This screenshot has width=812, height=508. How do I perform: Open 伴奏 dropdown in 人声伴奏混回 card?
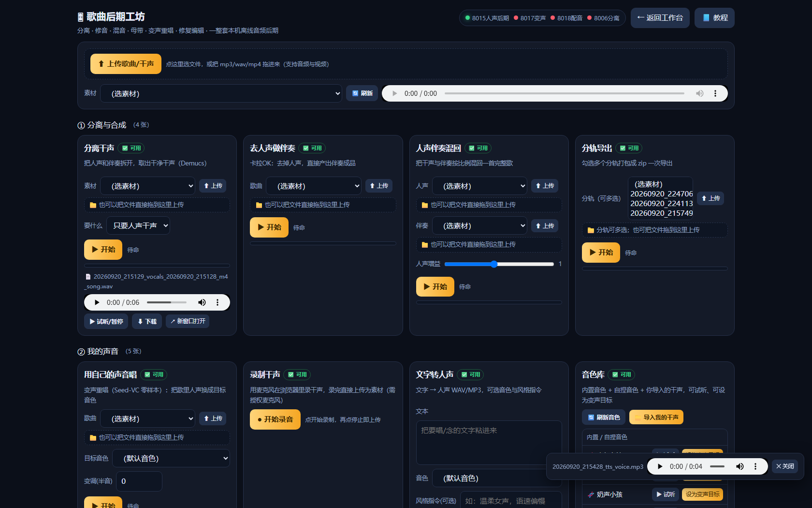479,226
